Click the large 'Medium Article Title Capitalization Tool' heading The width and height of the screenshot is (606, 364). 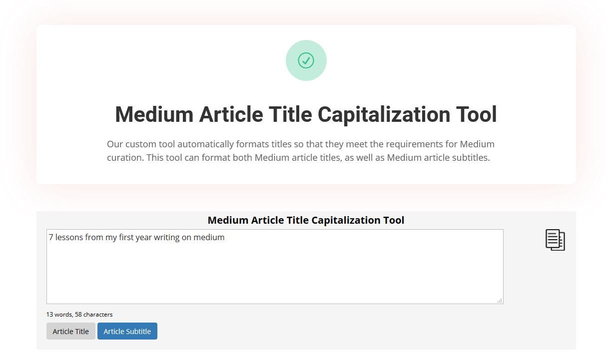coord(306,114)
